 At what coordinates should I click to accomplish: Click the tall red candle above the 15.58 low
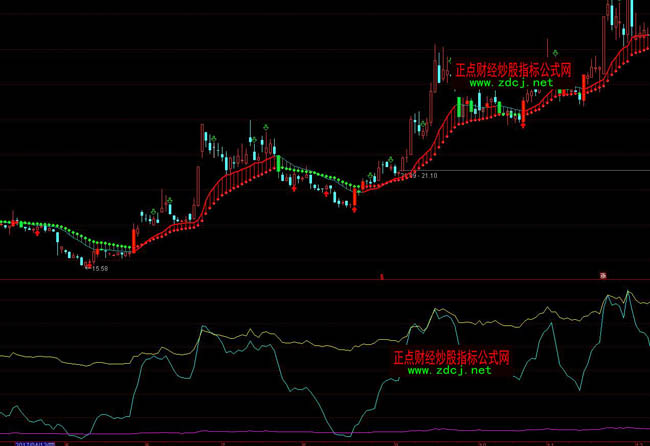point(133,239)
